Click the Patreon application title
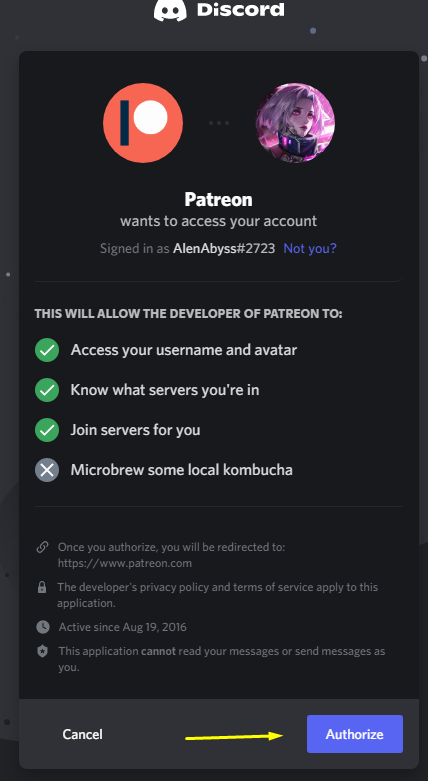The image size is (428, 781). 218,200
